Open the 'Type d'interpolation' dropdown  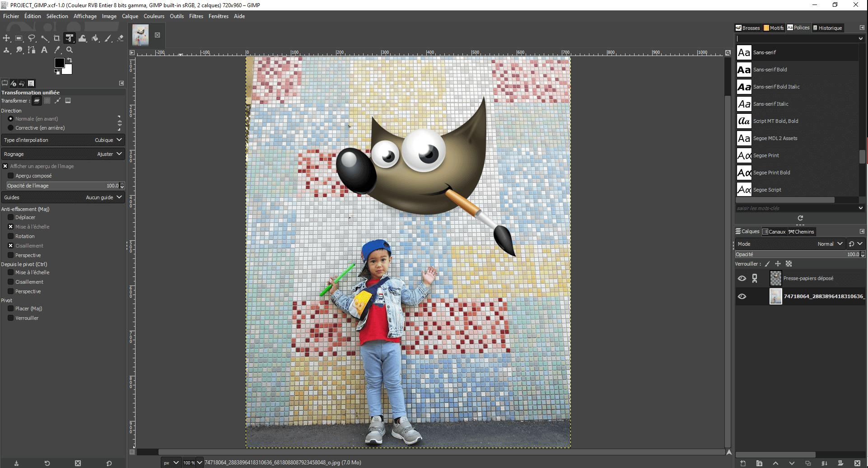pos(63,140)
